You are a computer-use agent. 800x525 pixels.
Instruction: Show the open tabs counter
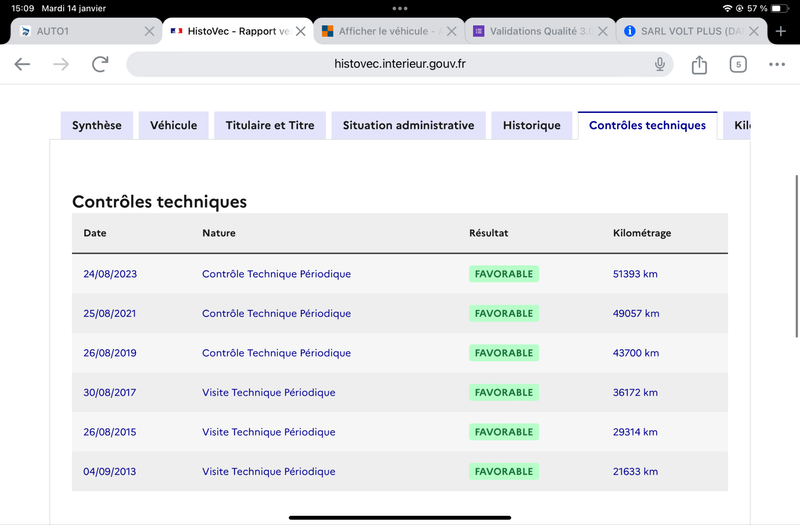pos(738,64)
